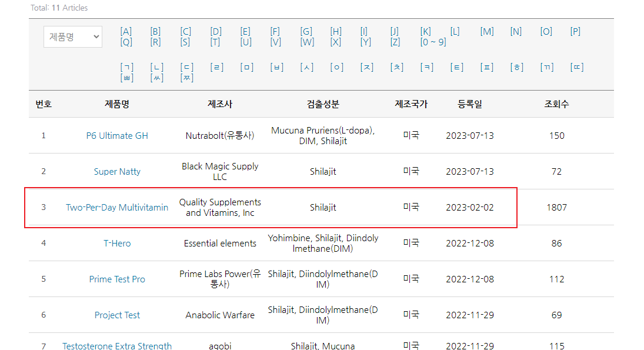Select the Essential elements manufacturer cell
The height and width of the screenshot is (350, 644).
point(220,243)
